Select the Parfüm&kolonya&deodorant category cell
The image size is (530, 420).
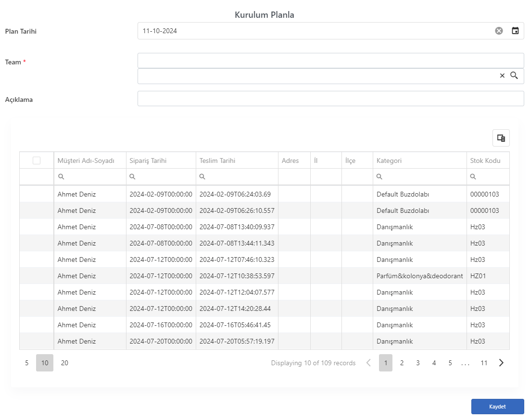(420, 276)
